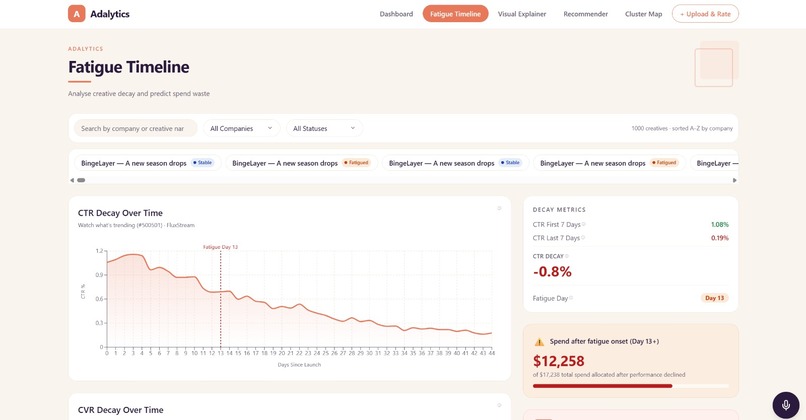
Task: Open the All Statuses dropdown
Action: 324,129
